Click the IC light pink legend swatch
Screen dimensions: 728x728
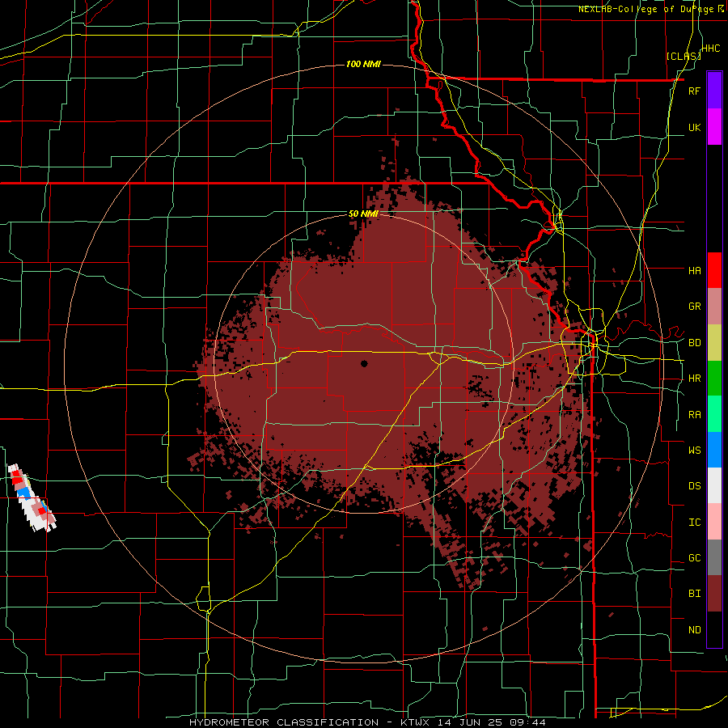coord(714,522)
